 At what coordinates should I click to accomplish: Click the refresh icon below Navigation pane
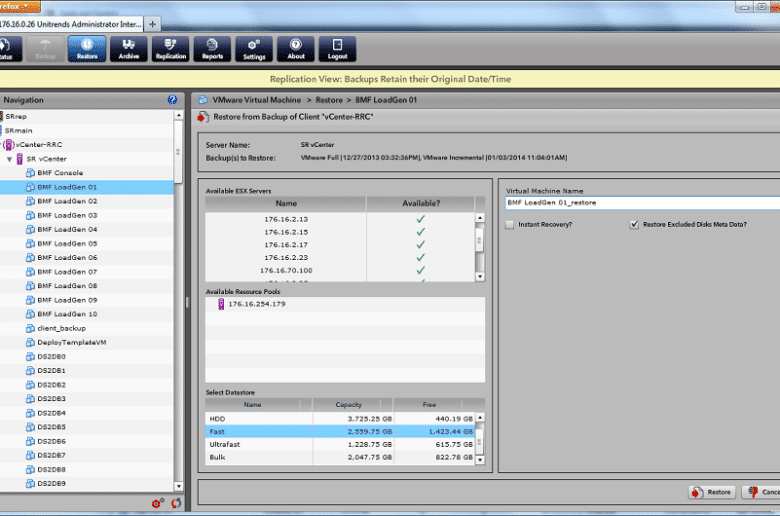tap(176, 503)
